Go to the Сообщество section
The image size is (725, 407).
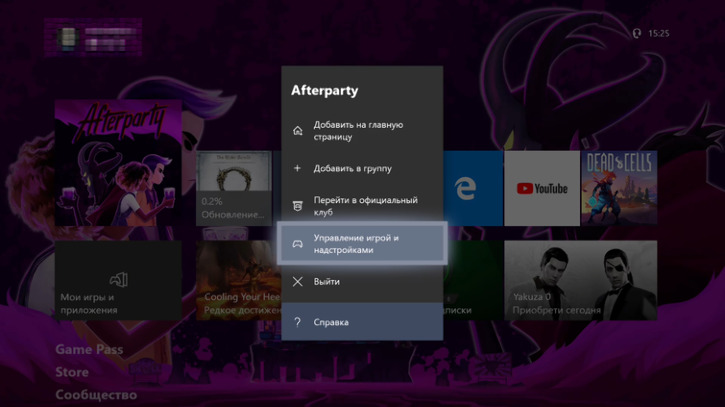tap(96, 395)
